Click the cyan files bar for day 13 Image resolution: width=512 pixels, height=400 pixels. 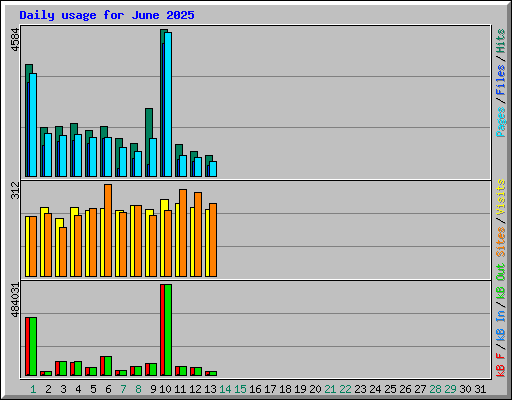point(213,169)
